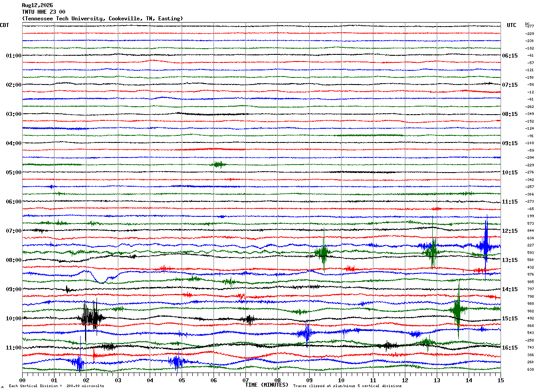
Task: Click the Tennessee Tech University location text
Action: pos(102,19)
